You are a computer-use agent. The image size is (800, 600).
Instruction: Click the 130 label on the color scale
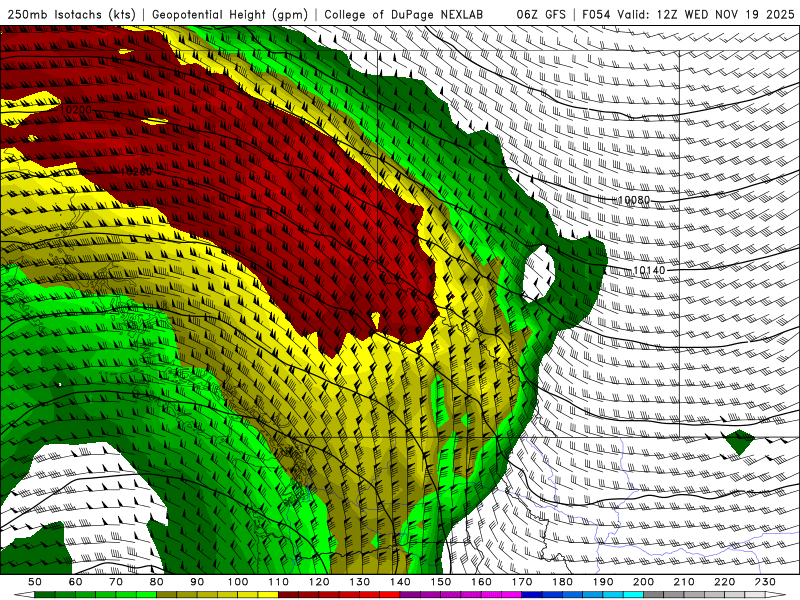pyautogui.click(x=359, y=582)
